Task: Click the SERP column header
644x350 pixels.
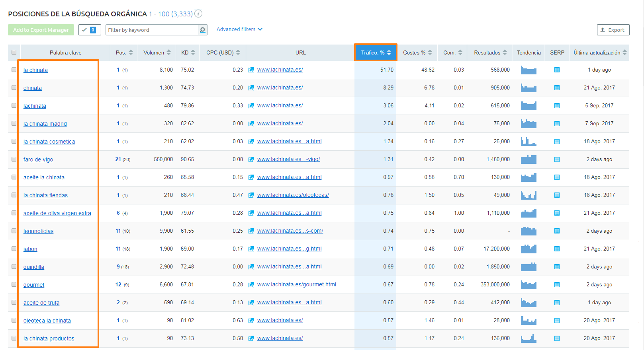Action: (557, 52)
